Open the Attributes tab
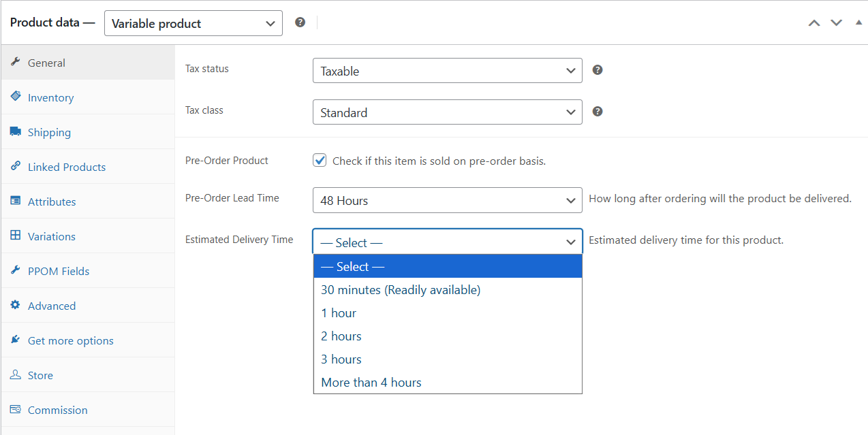This screenshot has width=868, height=435. (52, 202)
